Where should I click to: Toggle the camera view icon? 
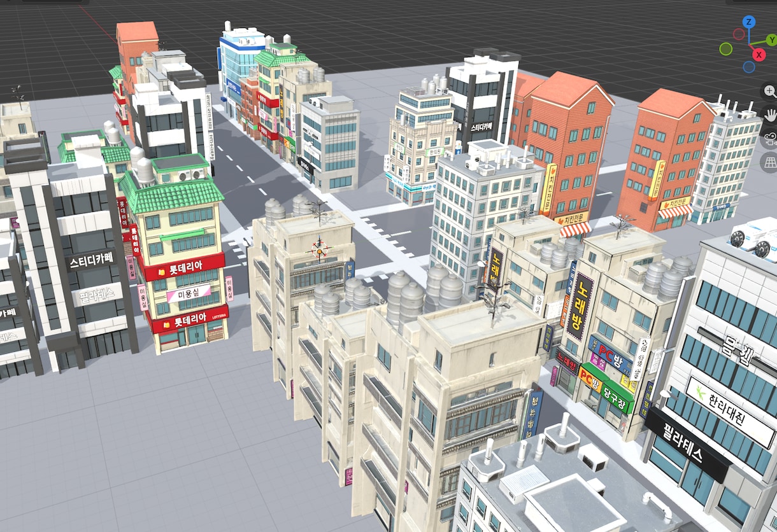pyautogui.click(x=770, y=139)
